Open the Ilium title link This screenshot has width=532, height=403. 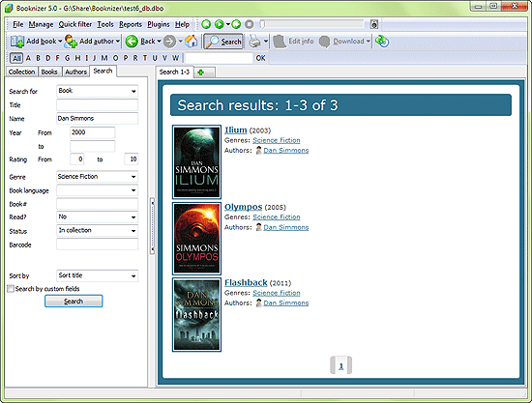coord(236,130)
